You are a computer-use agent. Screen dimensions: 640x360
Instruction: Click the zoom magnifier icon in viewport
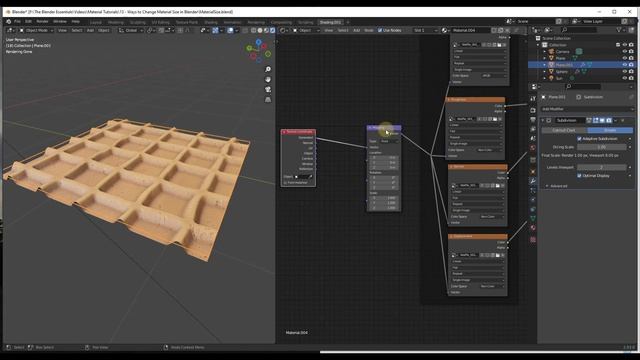pyautogui.click(x=268, y=69)
